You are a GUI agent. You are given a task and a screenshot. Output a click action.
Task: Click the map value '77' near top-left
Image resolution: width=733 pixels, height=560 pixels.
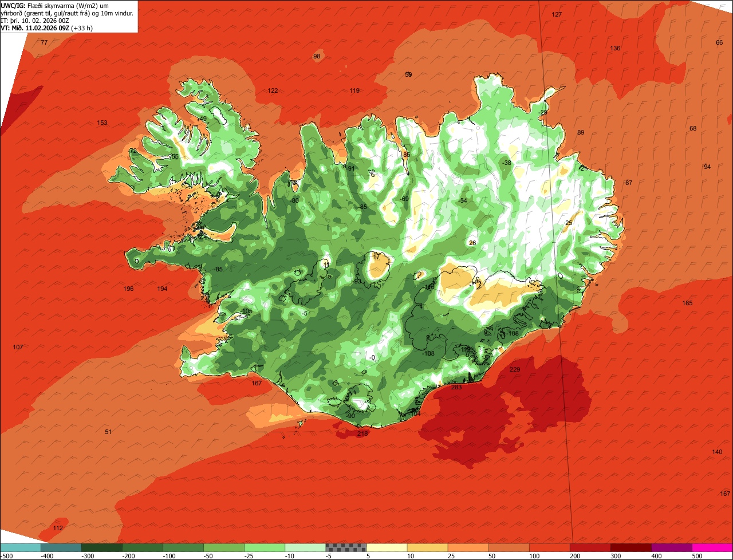44,43
